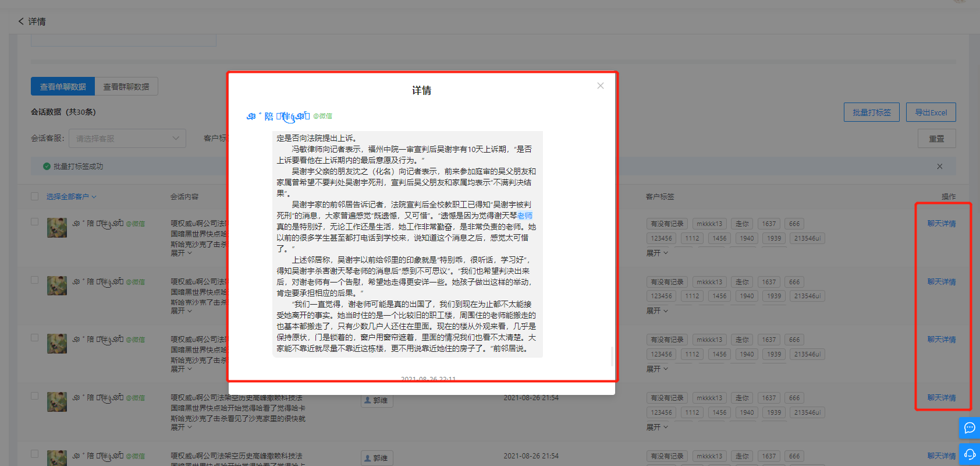Dismiss the 批量打标签成功 notification
Viewport: 980px width, 466px height.
tap(940, 167)
